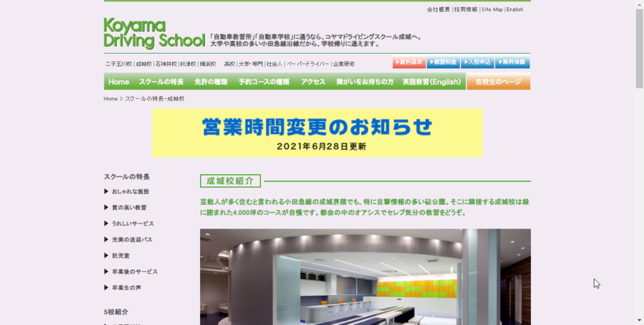Expand 質の高い教習 sidebar item
The width and height of the screenshot is (644, 325).
[129, 207]
